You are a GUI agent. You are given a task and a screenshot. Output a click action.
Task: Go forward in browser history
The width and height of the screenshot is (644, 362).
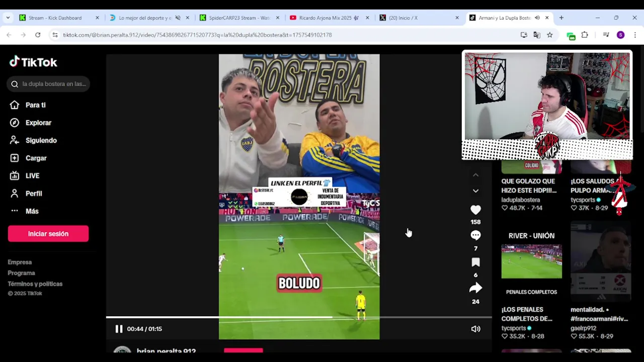coord(23,35)
